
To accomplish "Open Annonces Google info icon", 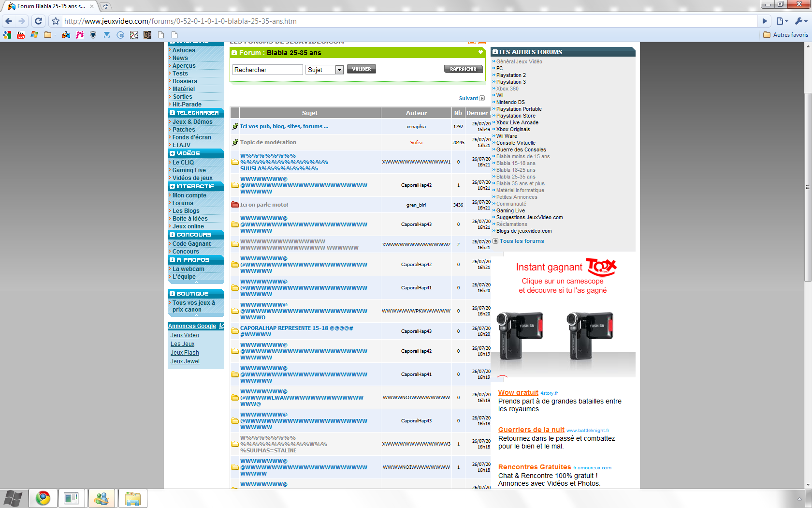I will [221, 326].
